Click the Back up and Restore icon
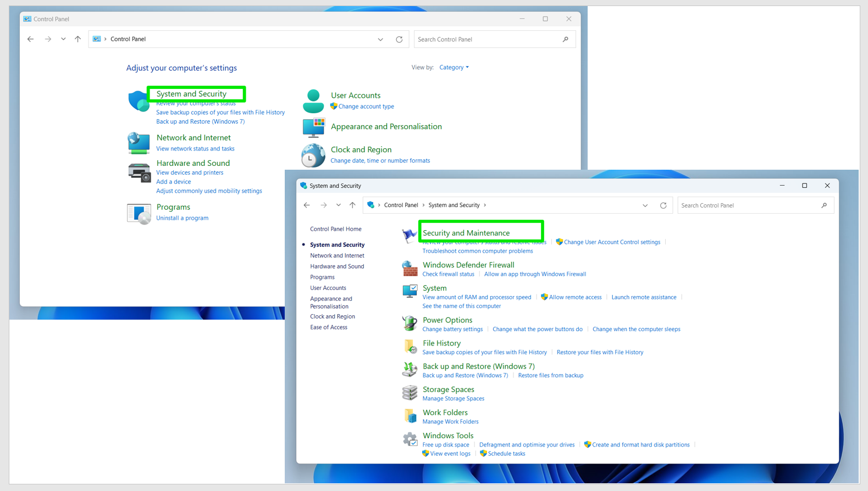 pos(410,370)
